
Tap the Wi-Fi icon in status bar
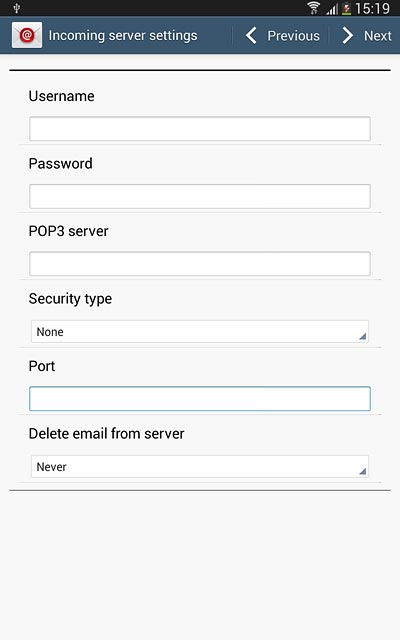coord(314,8)
